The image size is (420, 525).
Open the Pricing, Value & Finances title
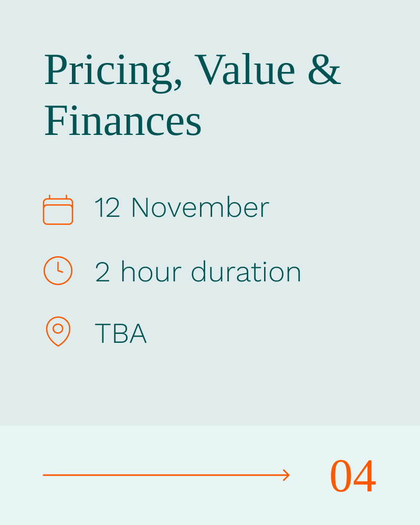(193, 94)
